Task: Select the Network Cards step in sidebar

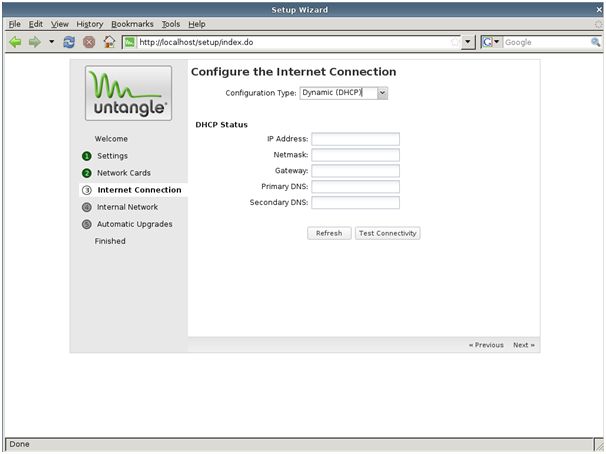Action: tap(123, 173)
